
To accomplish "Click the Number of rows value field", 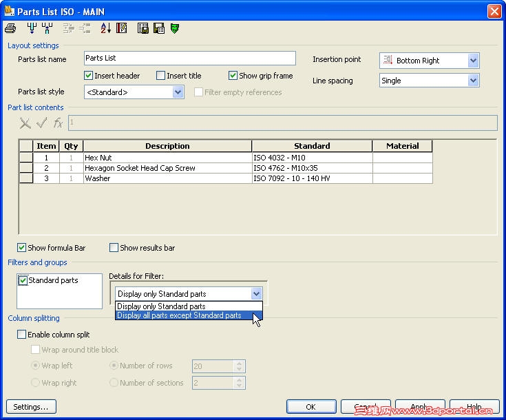I will pos(213,366).
